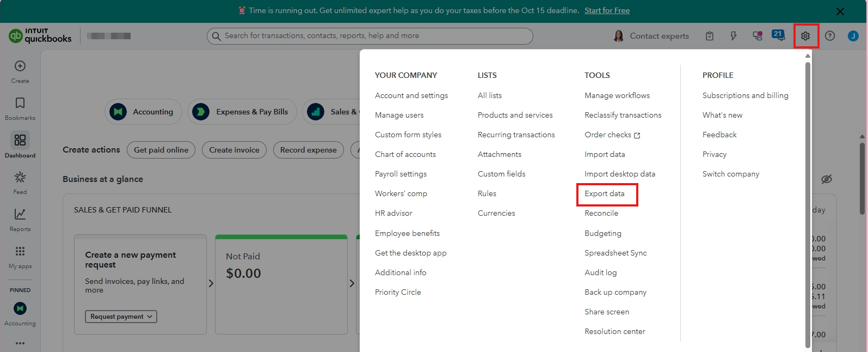Click the arrow after payment request card

click(211, 283)
